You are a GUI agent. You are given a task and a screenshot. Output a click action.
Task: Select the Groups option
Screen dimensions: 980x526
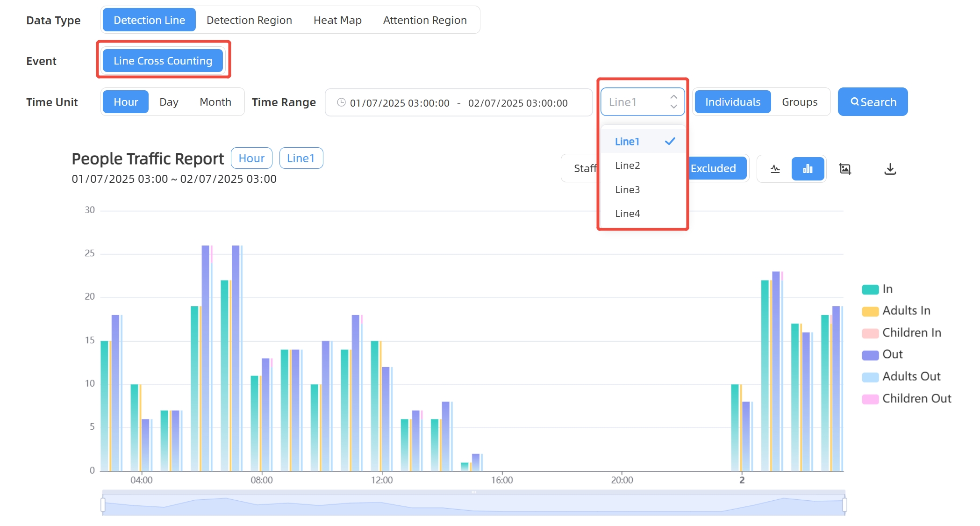pyautogui.click(x=799, y=102)
